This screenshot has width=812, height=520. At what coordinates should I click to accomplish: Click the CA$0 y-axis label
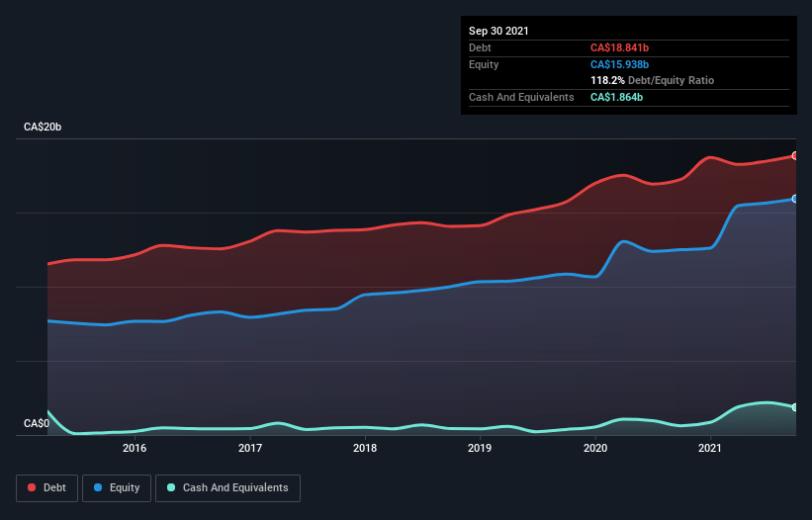(x=37, y=423)
